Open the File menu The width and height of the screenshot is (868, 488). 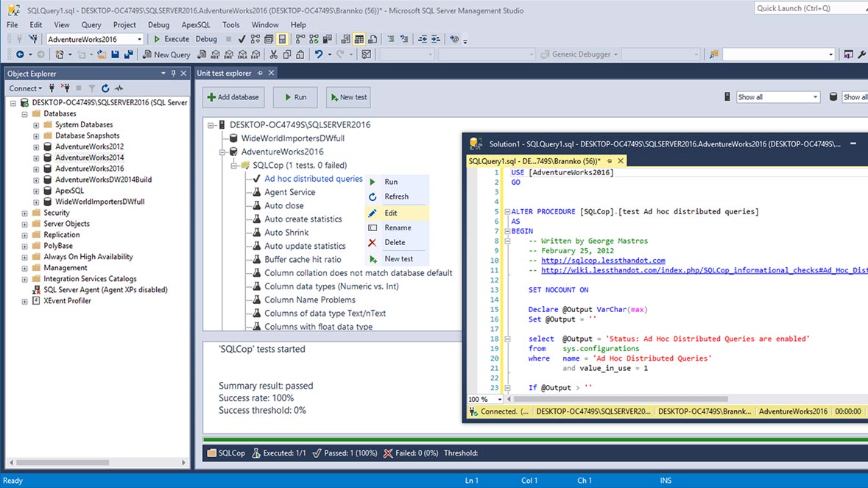(13, 25)
